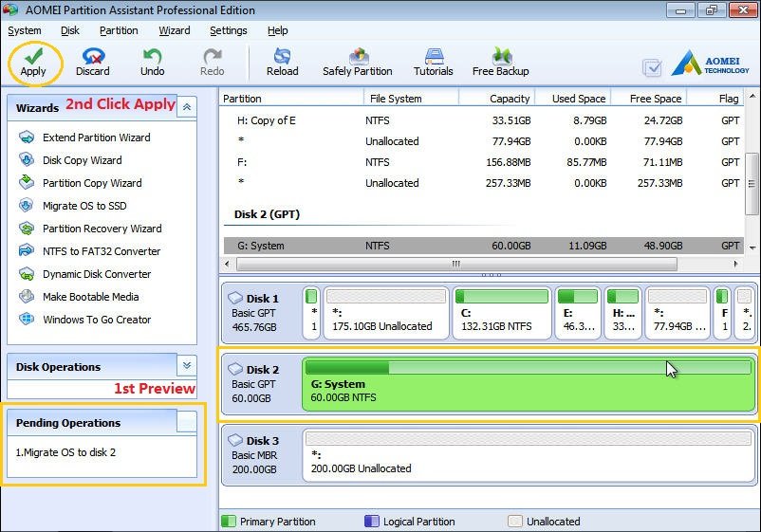The height and width of the screenshot is (532, 761).
Task: Click Logical Partition blue legend swatch
Action: coord(371,521)
